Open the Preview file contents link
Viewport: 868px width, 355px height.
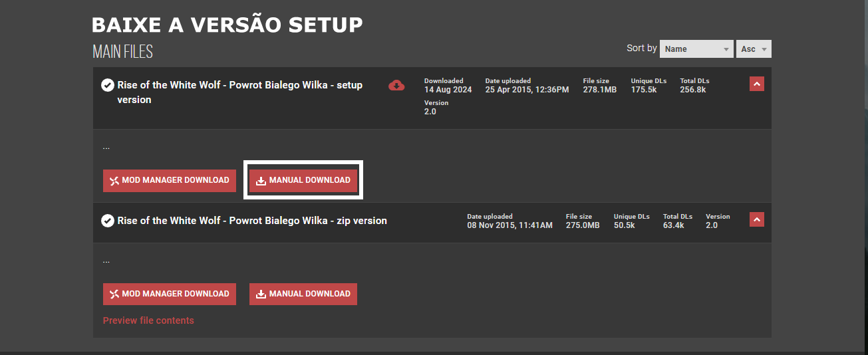pos(148,320)
